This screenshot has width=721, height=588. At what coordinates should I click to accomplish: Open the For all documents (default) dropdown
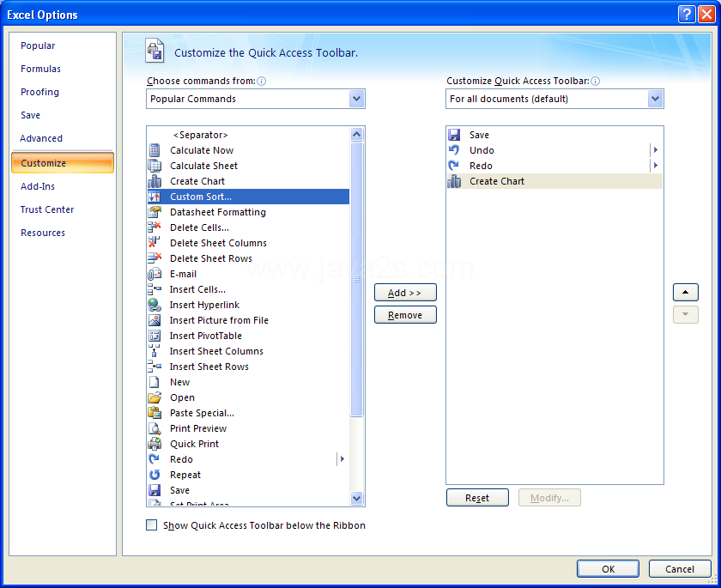655,99
